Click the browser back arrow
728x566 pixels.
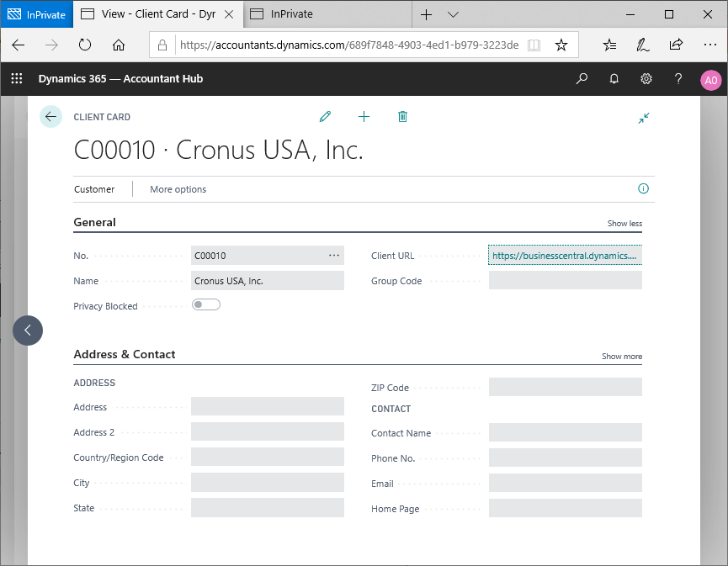19,45
